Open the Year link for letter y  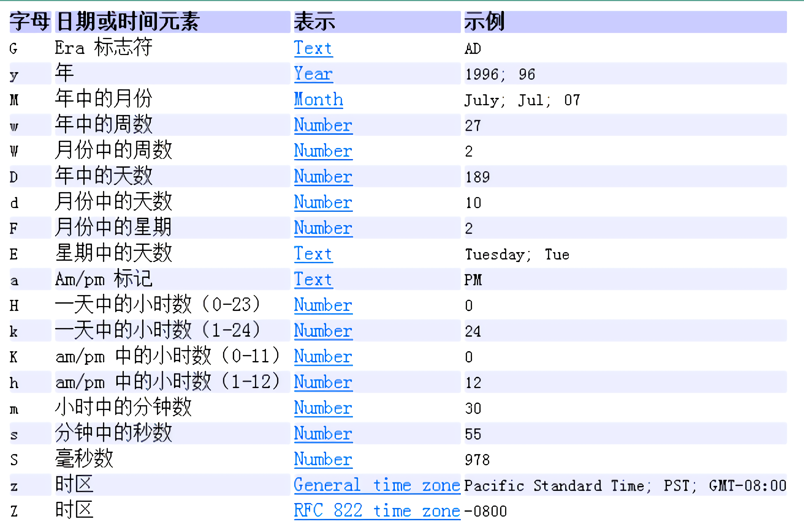(313, 74)
